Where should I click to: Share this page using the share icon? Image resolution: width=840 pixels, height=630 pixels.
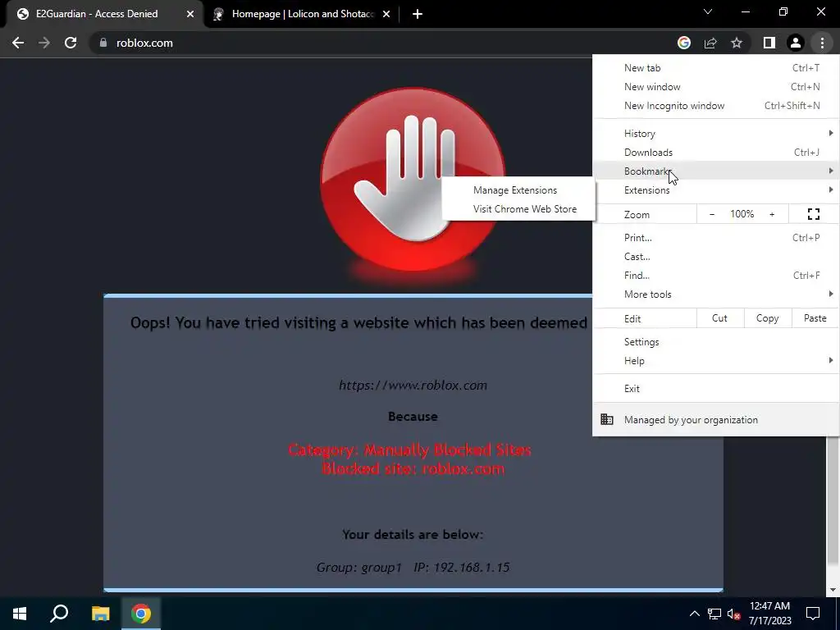coord(710,43)
